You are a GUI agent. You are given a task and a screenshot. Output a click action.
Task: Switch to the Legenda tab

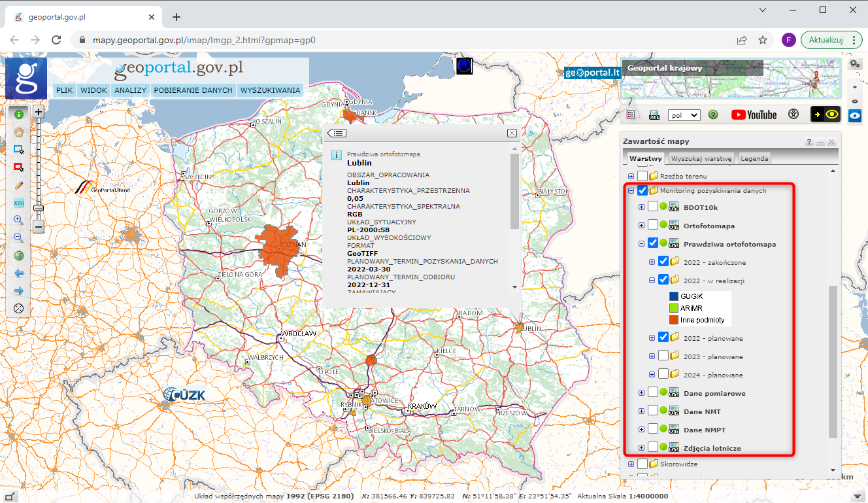754,158
